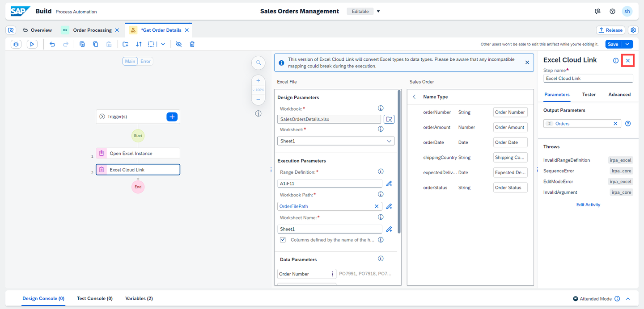
Task: Open the Save button dropdown arrow
Action: 627,44
